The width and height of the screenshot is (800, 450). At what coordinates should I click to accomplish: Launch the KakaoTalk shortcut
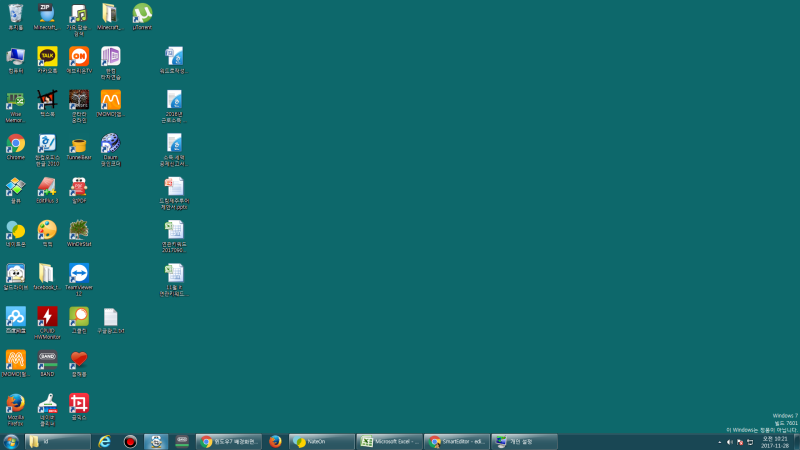tap(47, 60)
